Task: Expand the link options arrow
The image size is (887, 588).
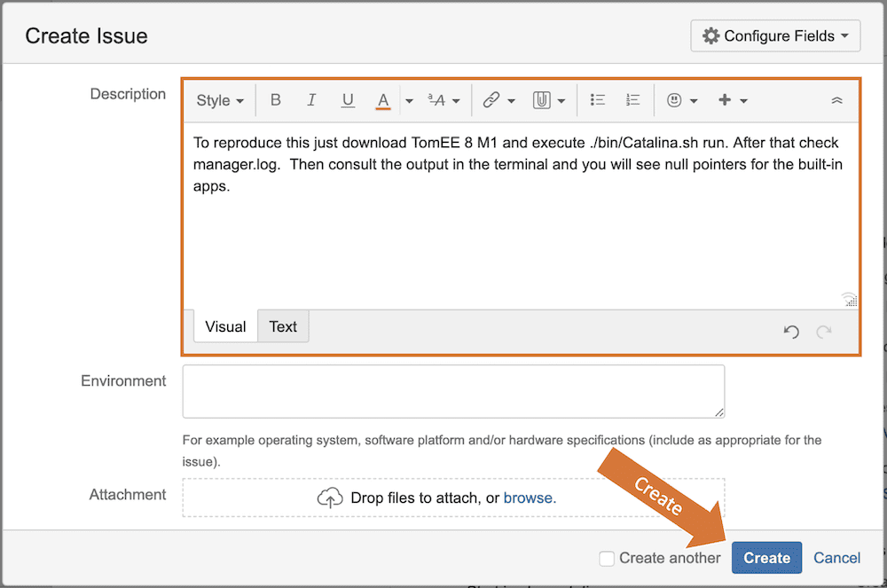Action: 512,100
